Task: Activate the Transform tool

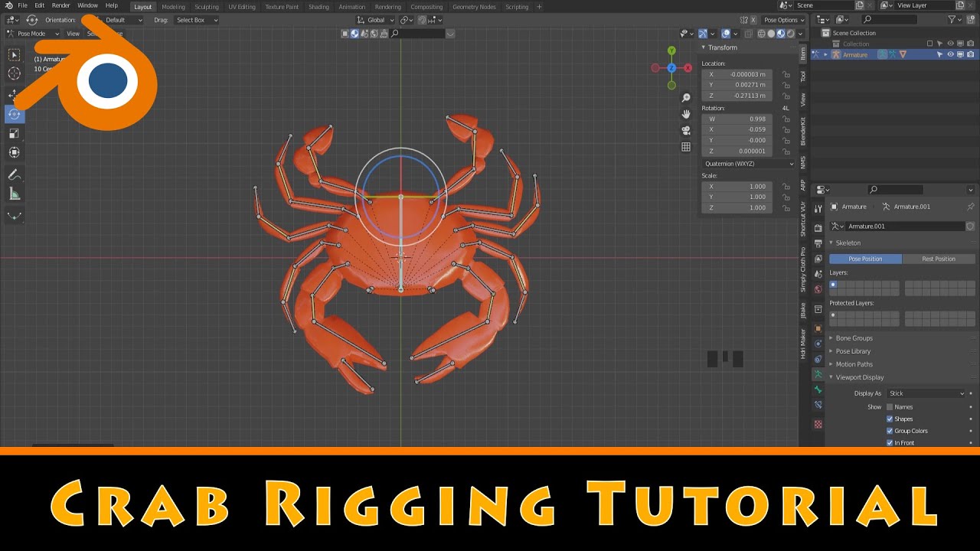Action: [15, 153]
